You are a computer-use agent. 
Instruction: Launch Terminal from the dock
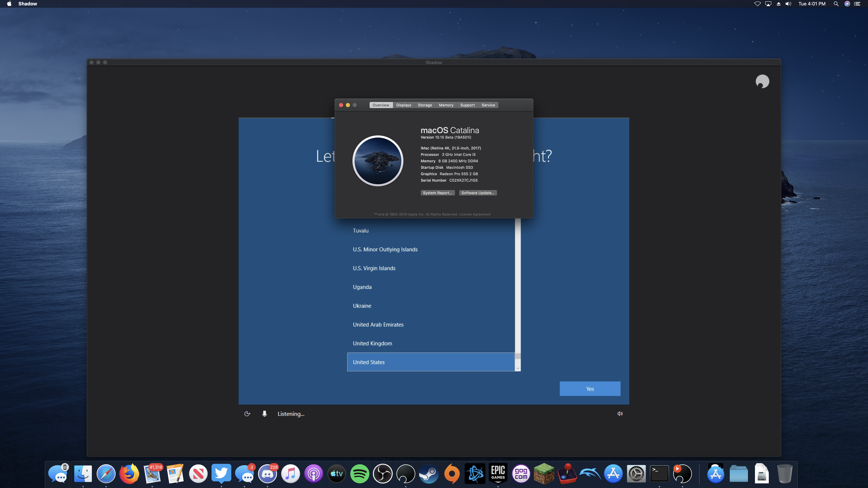coord(659,474)
